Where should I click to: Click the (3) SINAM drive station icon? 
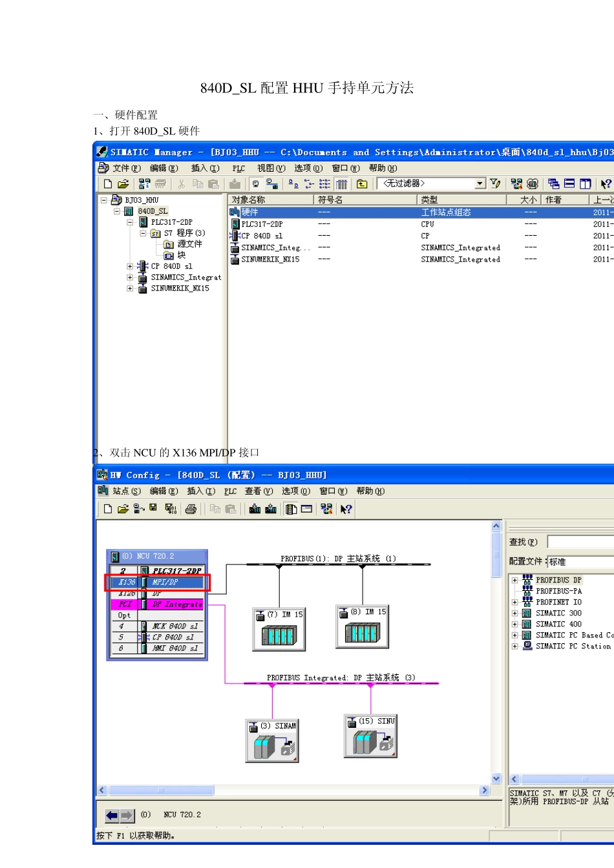pyautogui.click(x=272, y=741)
